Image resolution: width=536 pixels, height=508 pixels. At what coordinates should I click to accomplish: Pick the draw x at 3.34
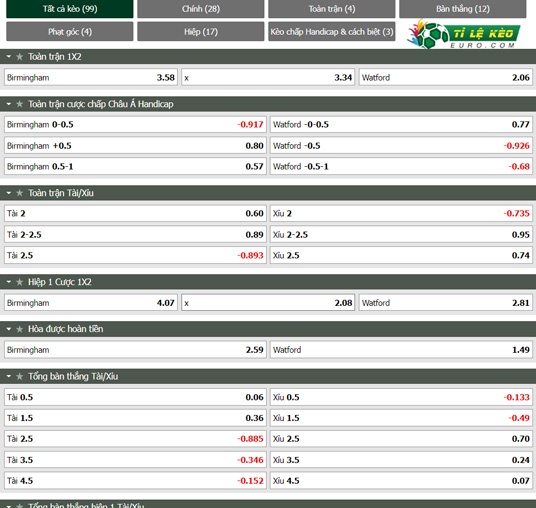[x=268, y=77]
